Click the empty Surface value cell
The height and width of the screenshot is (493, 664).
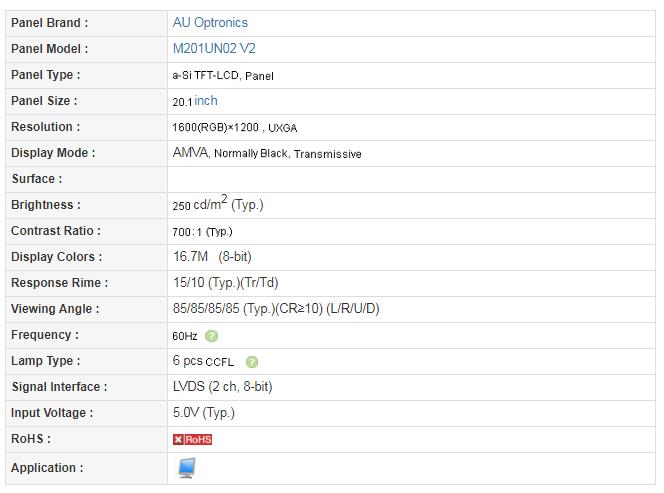click(411, 179)
